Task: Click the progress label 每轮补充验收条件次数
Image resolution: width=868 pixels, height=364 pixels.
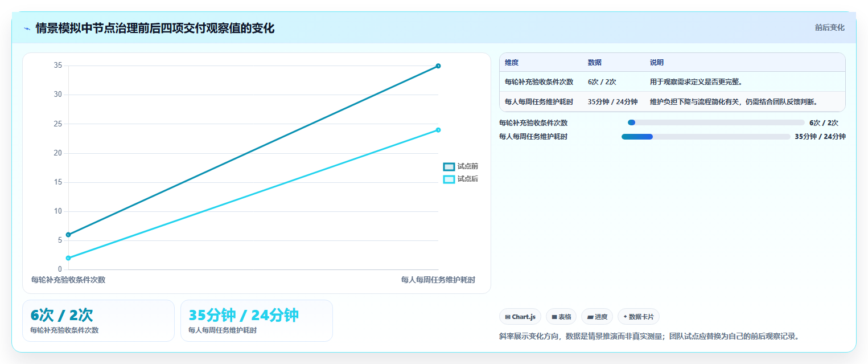Action: (533, 122)
